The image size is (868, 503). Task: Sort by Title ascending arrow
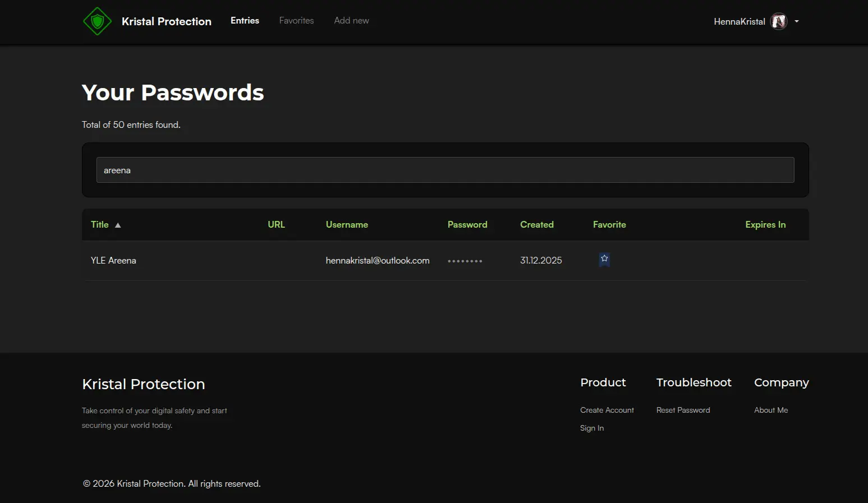click(x=118, y=225)
